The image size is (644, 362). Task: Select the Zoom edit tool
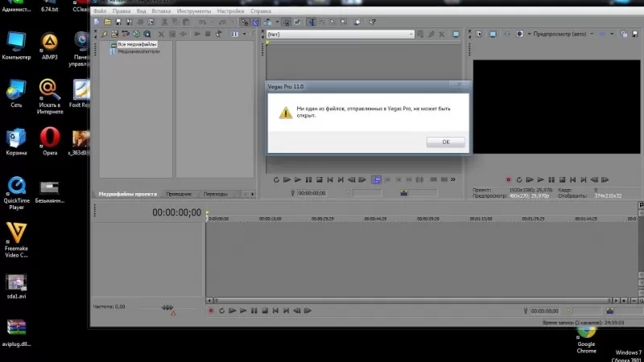344,22
